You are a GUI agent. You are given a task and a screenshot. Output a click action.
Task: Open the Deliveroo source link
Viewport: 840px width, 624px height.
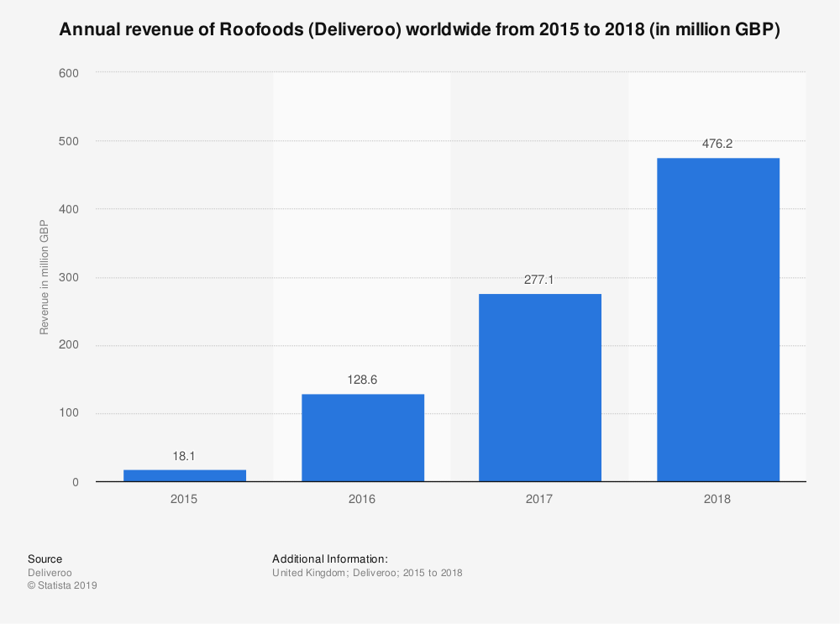(50, 573)
